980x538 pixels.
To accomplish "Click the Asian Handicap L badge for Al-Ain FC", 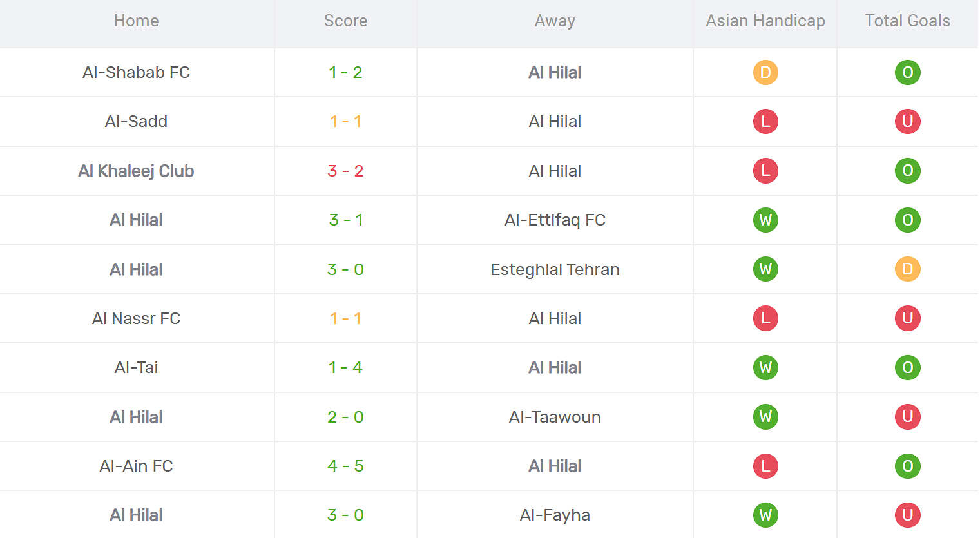I will 765,466.
